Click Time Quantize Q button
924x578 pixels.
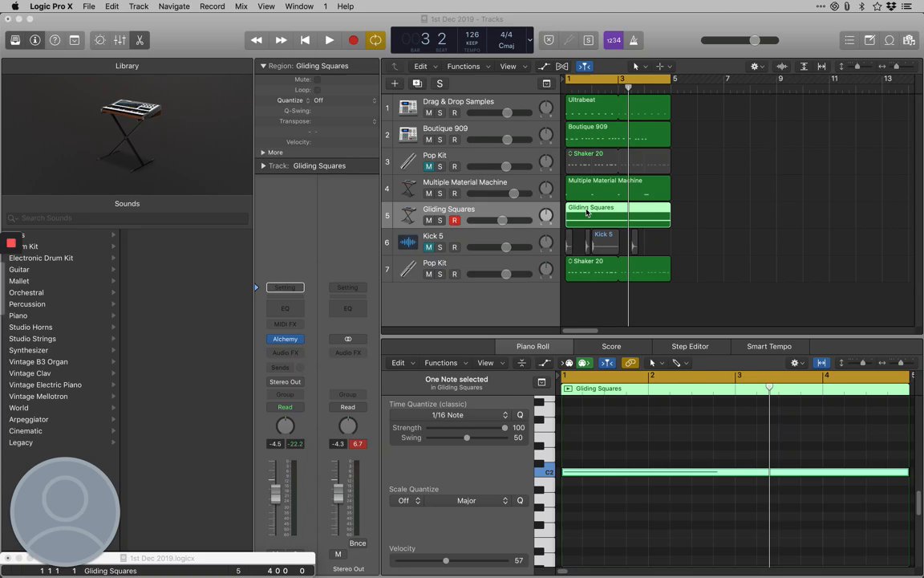[520, 415]
